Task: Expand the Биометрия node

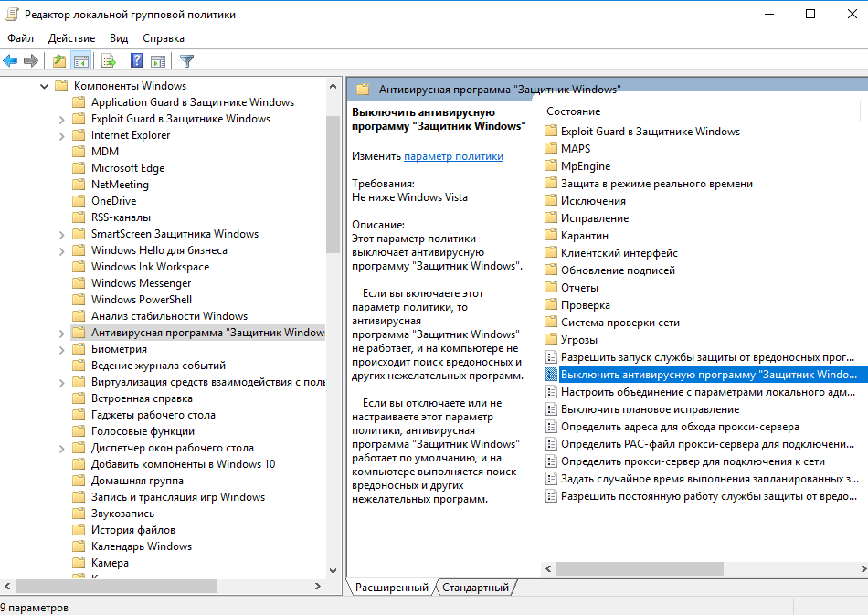Action: tap(61, 349)
